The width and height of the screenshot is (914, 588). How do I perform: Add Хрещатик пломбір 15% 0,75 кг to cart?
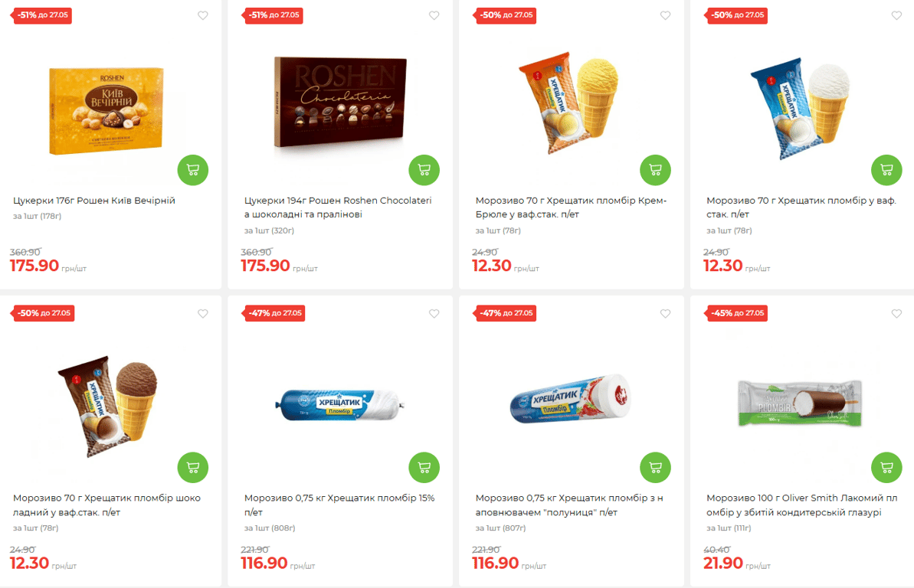pyautogui.click(x=424, y=467)
